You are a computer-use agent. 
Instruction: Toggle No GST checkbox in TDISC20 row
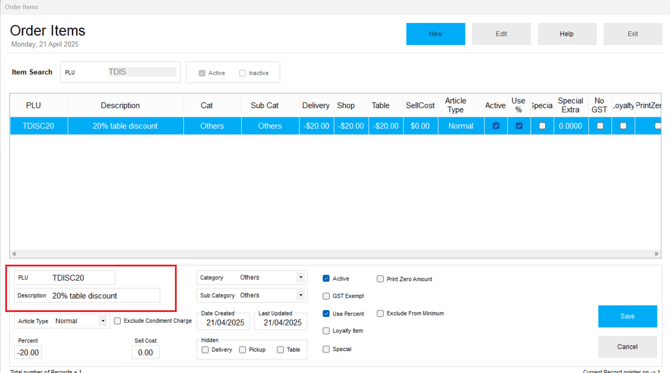click(x=600, y=126)
